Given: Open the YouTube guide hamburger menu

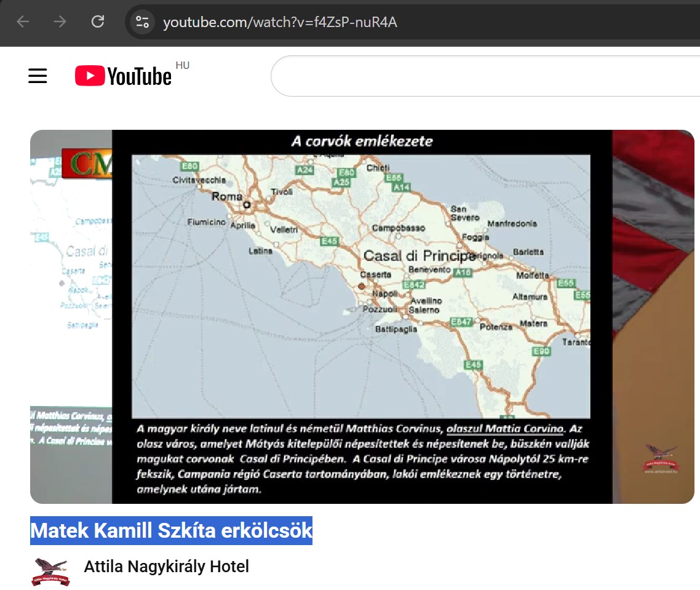Looking at the screenshot, I should pos(37,75).
